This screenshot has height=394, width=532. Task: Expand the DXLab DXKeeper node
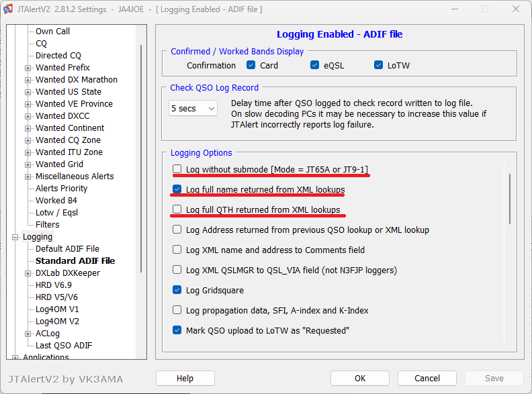(x=28, y=273)
